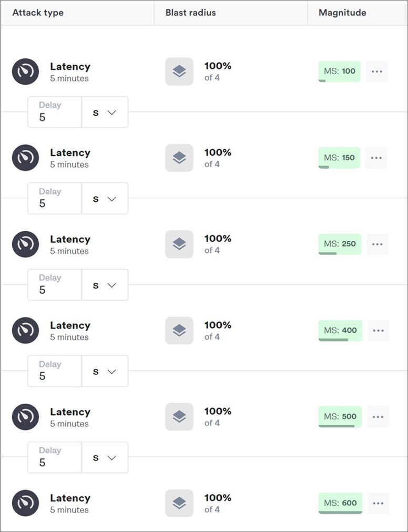Click the Delay field after the 400 ms attack
The image size is (408, 532).
(x=55, y=371)
